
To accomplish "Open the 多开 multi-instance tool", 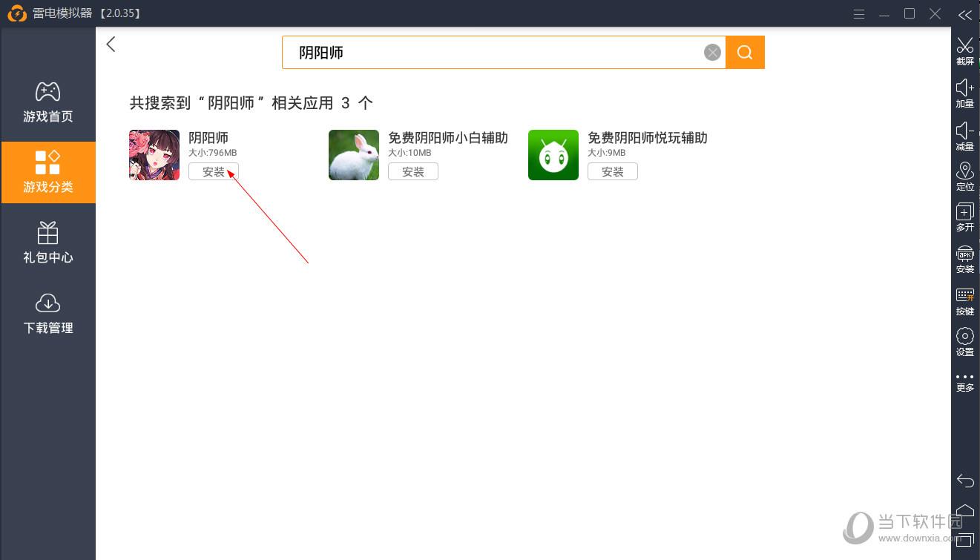I will (x=964, y=217).
